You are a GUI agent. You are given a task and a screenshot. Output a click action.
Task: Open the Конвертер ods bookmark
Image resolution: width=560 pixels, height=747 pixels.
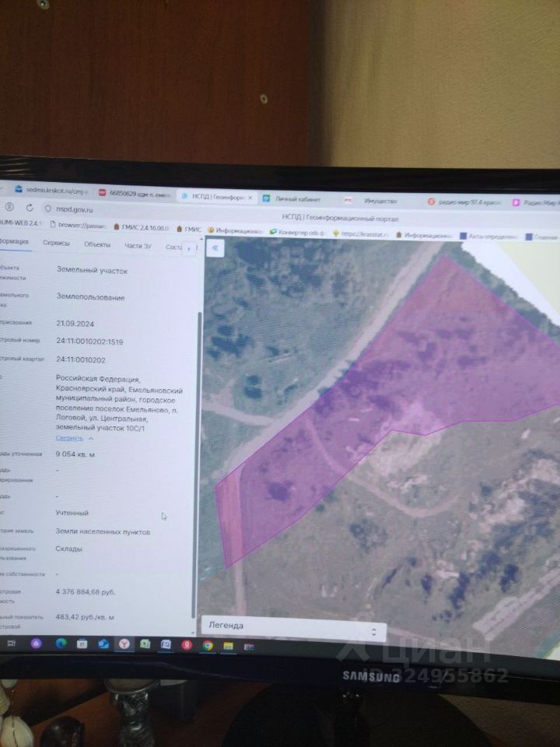(297, 233)
